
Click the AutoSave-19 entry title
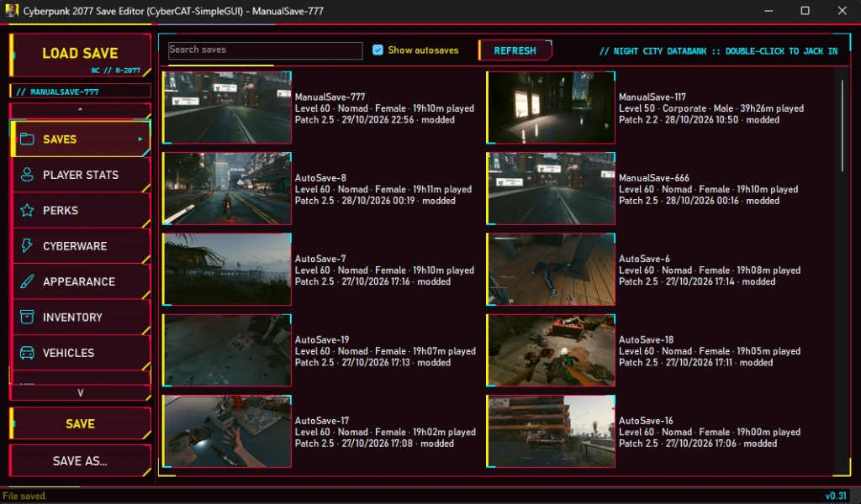[x=322, y=339]
